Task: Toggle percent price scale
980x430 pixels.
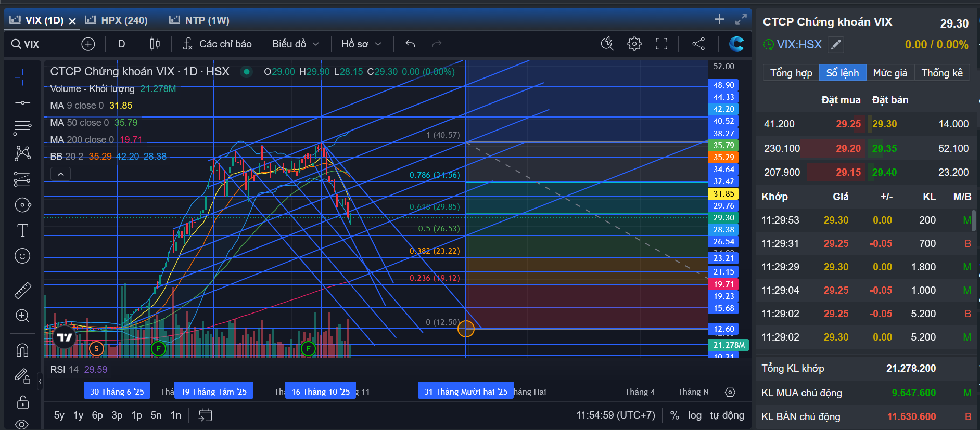Action: tap(674, 415)
